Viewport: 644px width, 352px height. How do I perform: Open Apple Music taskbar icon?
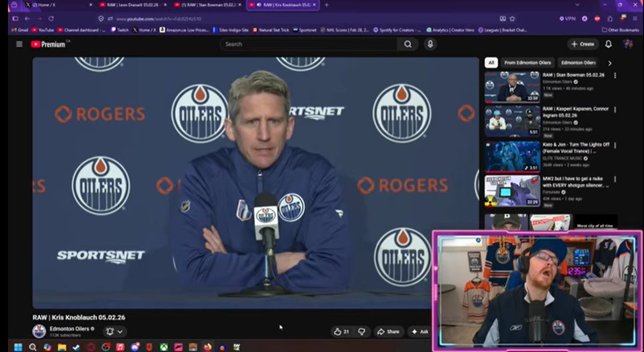(120, 347)
